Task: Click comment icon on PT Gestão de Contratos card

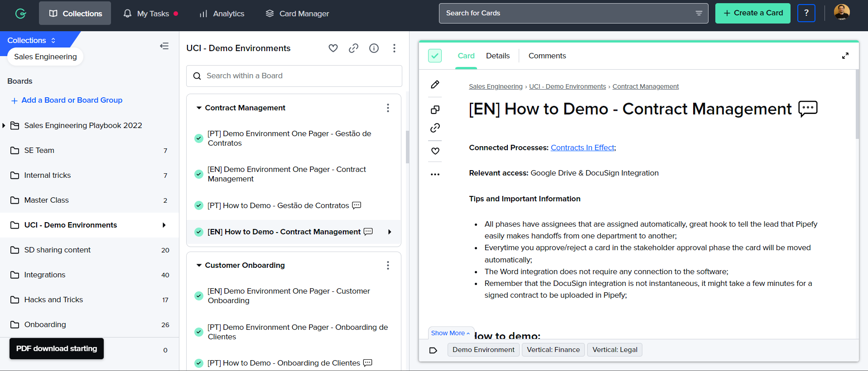Action: click(357, 205)
